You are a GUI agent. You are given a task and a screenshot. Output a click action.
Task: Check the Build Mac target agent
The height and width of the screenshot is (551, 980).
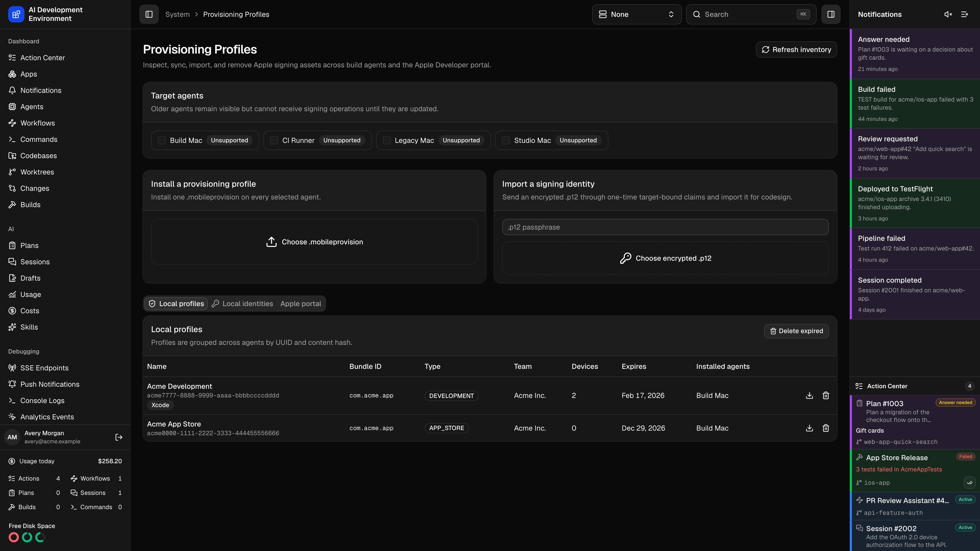click(x=162, y=140)
